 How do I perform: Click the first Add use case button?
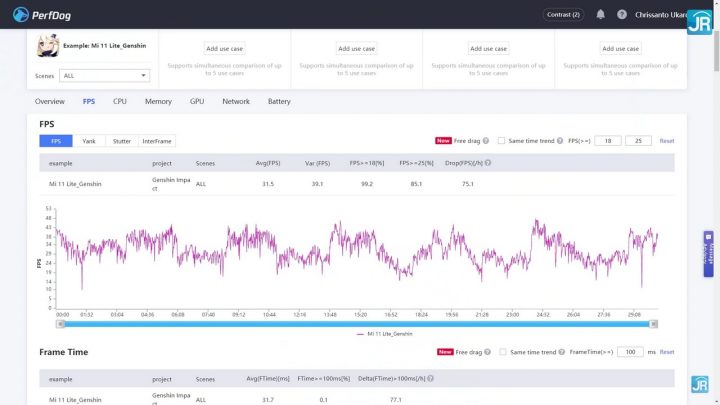point(224,49)
